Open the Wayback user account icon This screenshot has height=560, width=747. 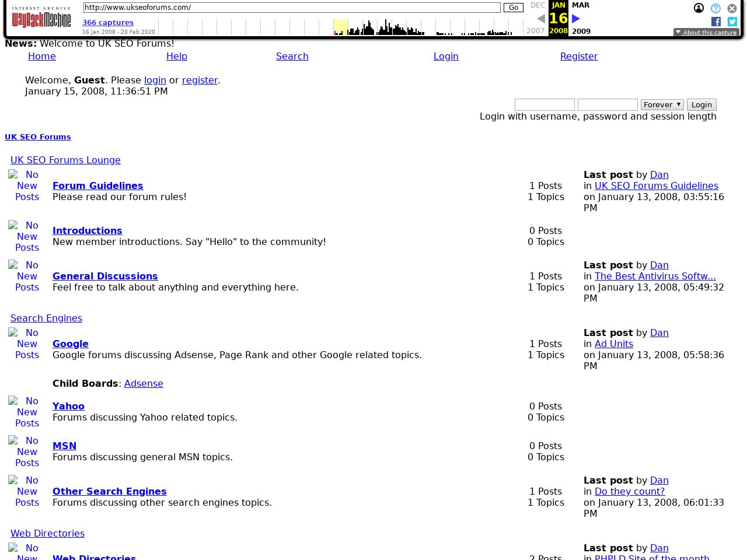click(699, 8)
